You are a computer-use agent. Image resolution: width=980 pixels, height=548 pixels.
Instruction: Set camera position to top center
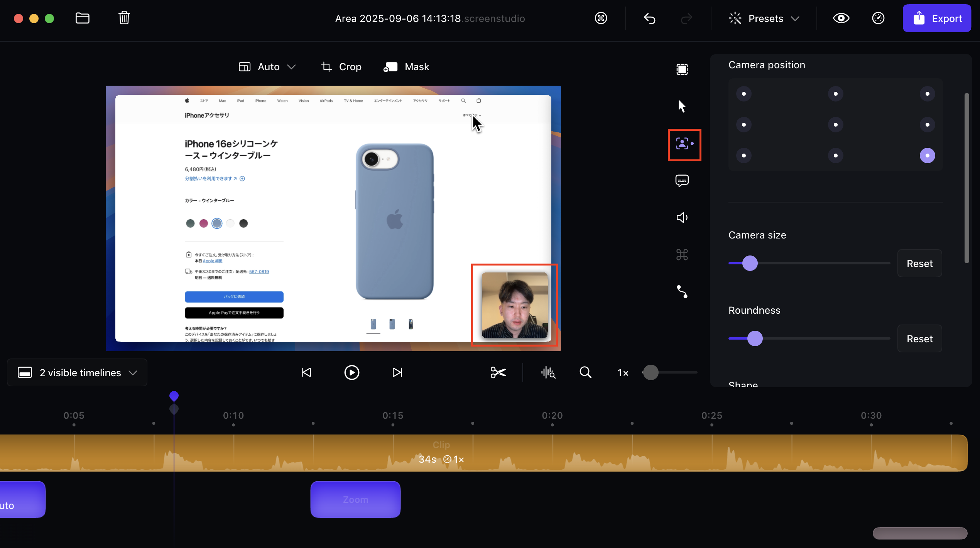pyautogui.click(x=836, y=94)
